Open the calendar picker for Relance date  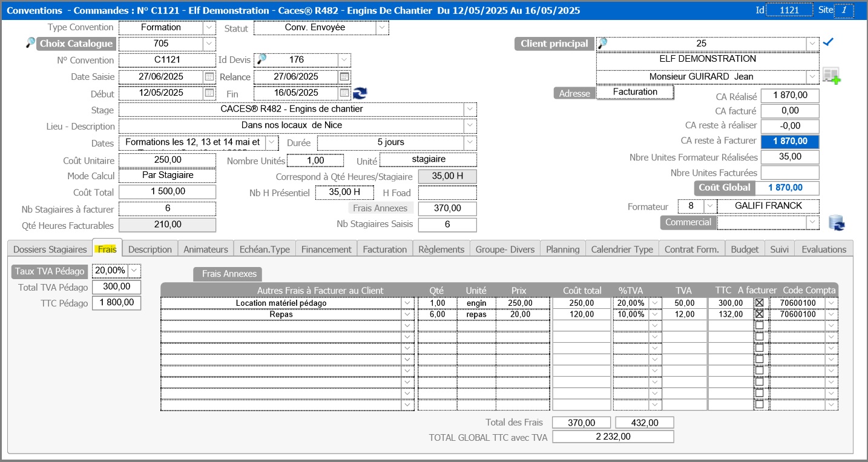click(344, 76)
